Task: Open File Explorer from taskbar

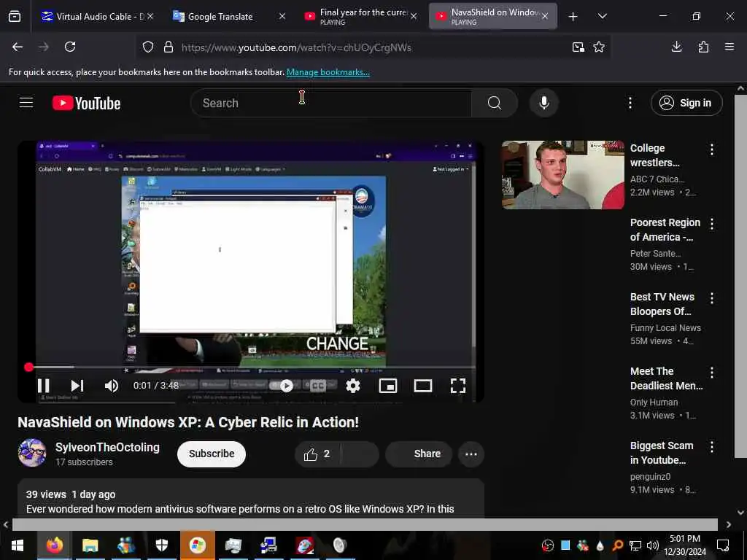Action: tap(90, 545)
